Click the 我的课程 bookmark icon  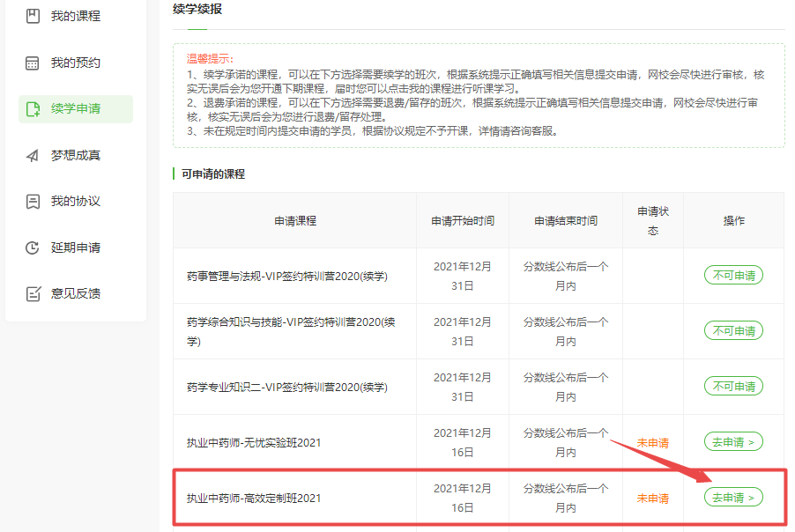pyautogui.click(x=33, y=17)
